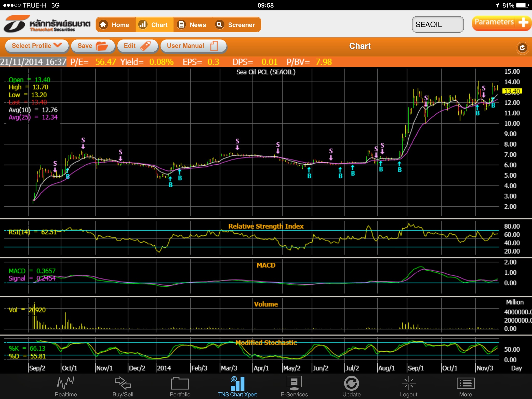Click the Sep/1 date marker on time axis
Image resolution: width=532 pixels, height=399 pixels.
(416, 368)
